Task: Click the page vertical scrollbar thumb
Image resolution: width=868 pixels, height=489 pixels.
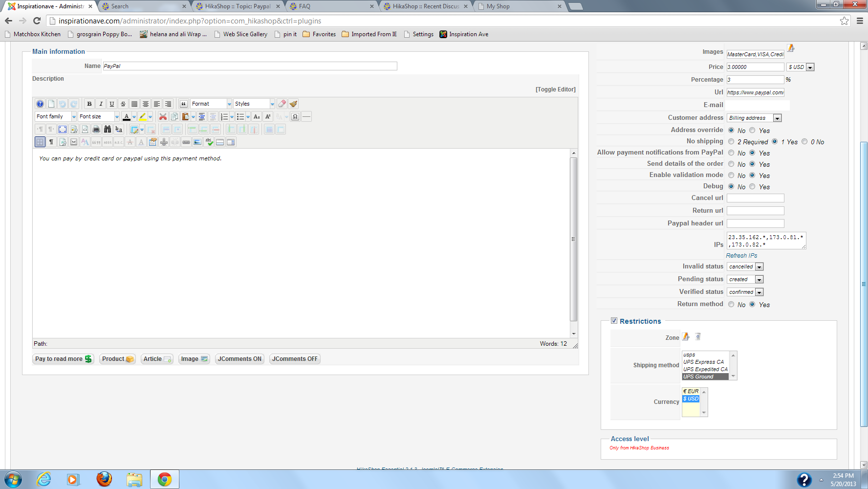Action: pos(864,284)
